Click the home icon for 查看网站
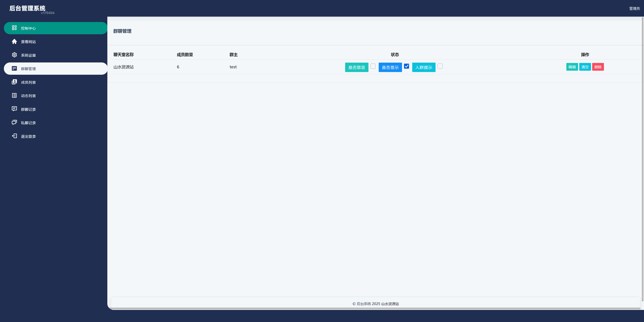 14,41
